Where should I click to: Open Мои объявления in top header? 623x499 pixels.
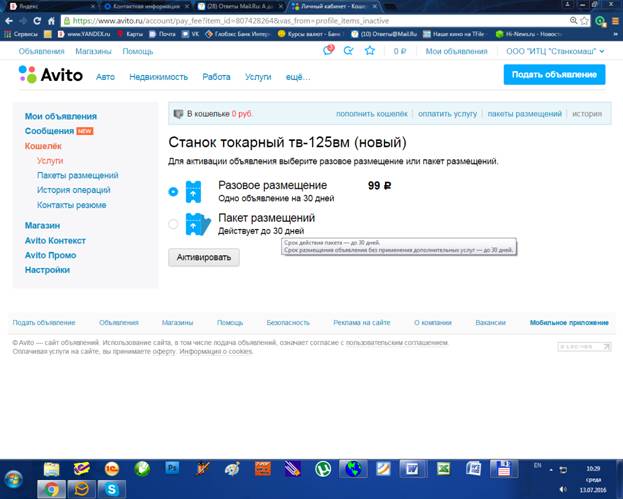coord(456,51)
